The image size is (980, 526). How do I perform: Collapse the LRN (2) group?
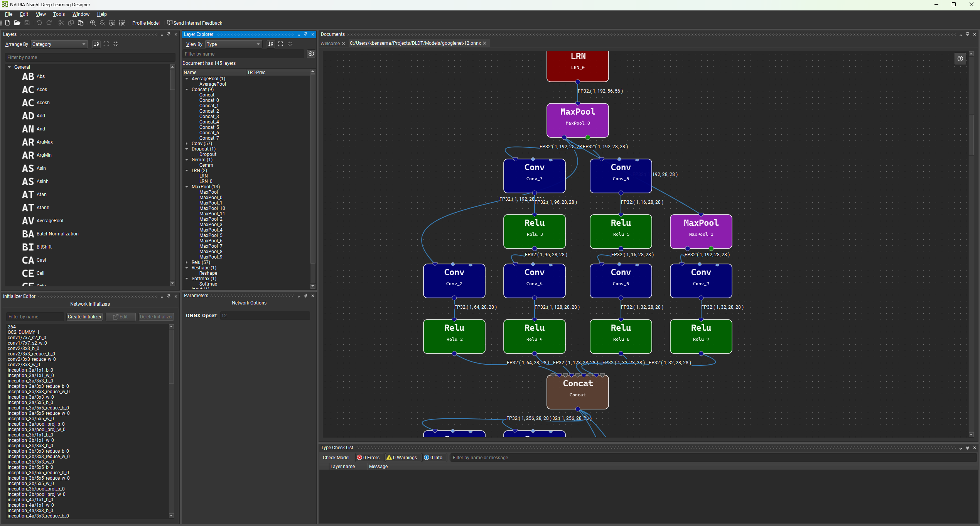point(187,171)
